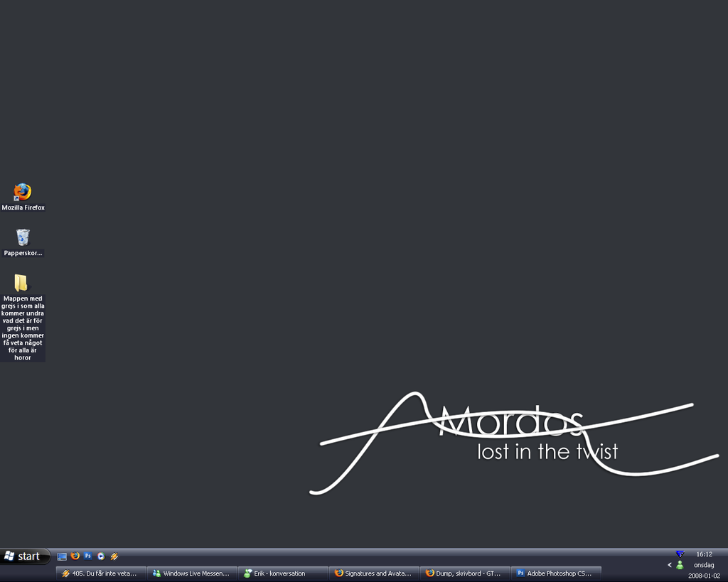Open the Start menu

(x=25, y=556)
